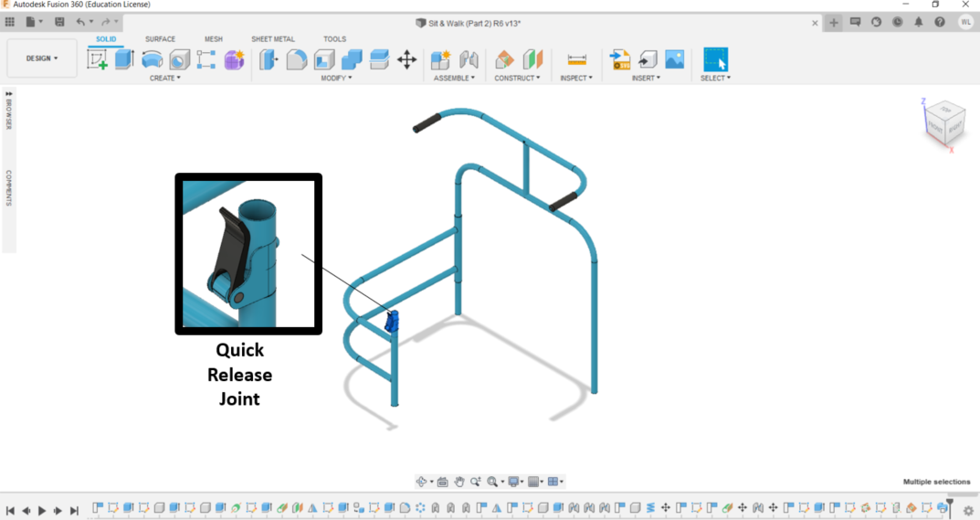This screenshot has height=520, width=980.
Task: Open the File menu dropdown
Action: coord(34,22)
